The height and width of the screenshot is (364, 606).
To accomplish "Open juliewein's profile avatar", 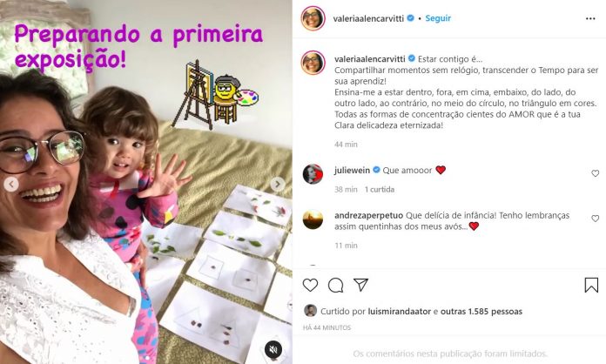I will 313,174.
